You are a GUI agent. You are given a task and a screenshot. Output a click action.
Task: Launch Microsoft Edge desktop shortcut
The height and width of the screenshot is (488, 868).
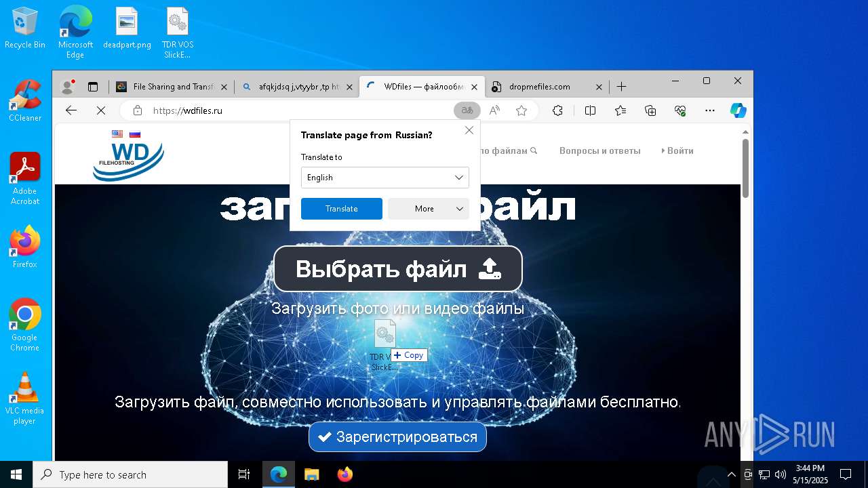pyautogui.click(x=75, y=32)
